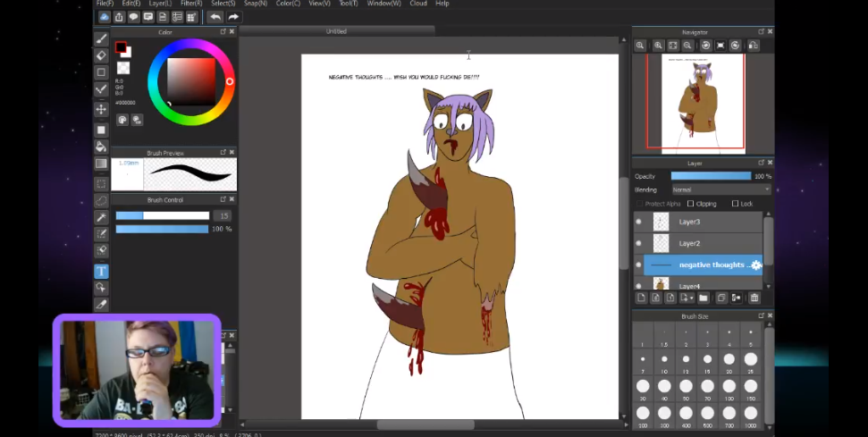Viewport: 868px width, 437px height.
Task: Open the Select(S) menu
Action: (223, 4)
